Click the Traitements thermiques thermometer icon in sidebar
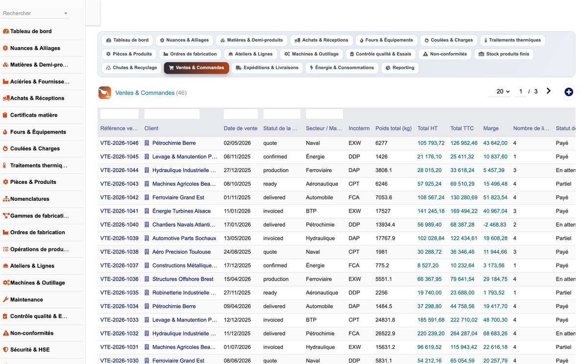This screenshot has height=364, width=588. 6,166
